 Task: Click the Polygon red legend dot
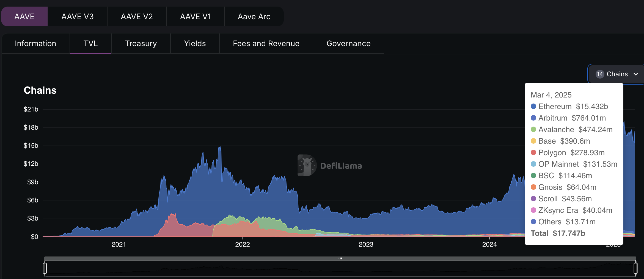[x=533, y=153]
